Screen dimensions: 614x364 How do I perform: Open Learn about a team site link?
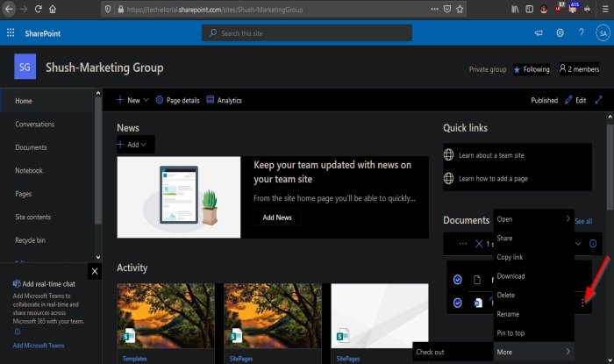[491, 155]
